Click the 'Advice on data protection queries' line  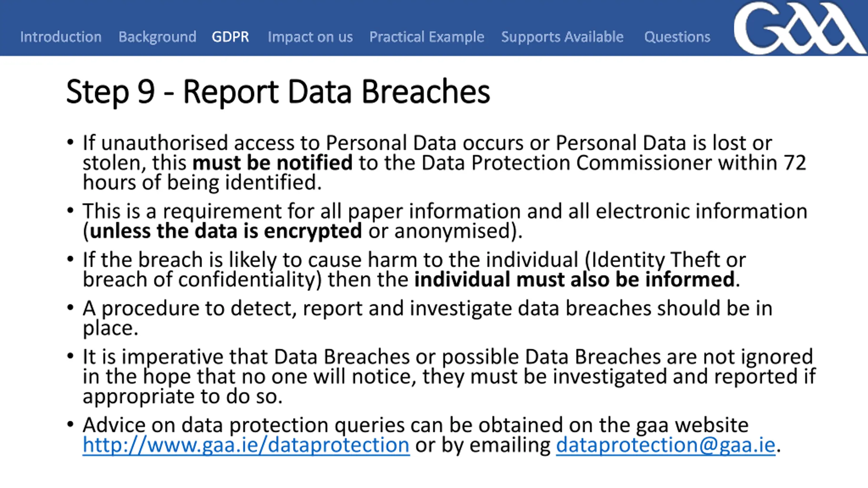[415, 425]
